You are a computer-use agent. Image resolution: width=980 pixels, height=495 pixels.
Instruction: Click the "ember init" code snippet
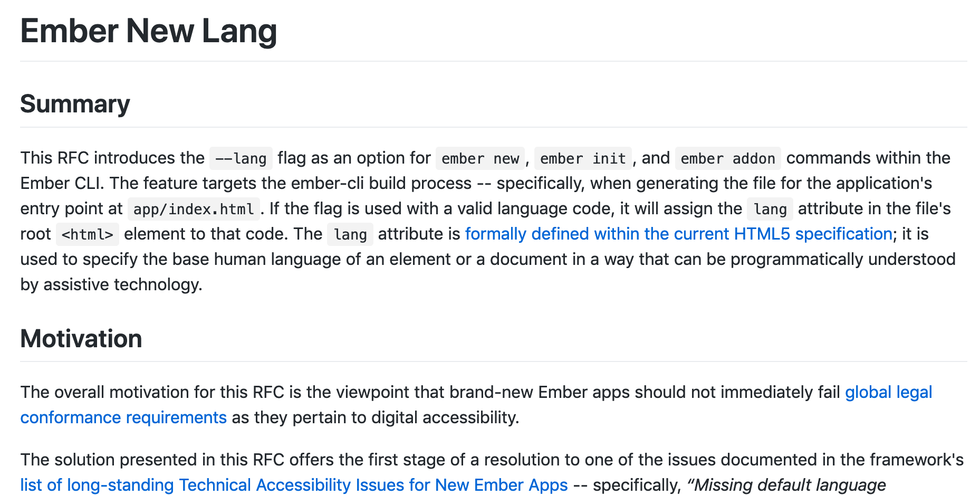[582, 158]
